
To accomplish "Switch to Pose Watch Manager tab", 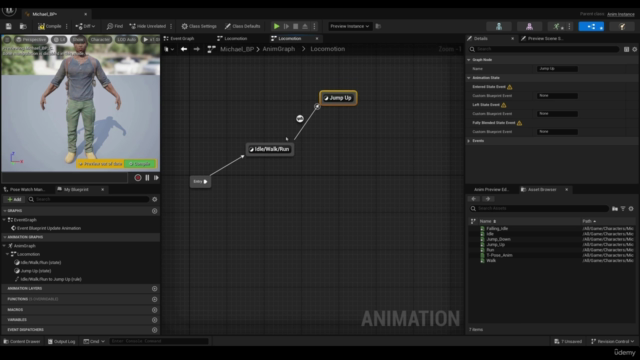I will (27, 189).
